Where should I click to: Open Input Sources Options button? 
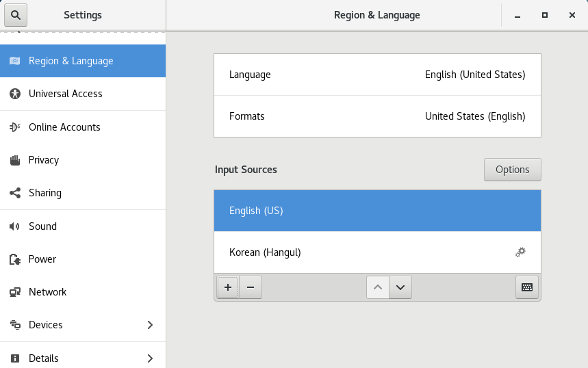point(512,170)
